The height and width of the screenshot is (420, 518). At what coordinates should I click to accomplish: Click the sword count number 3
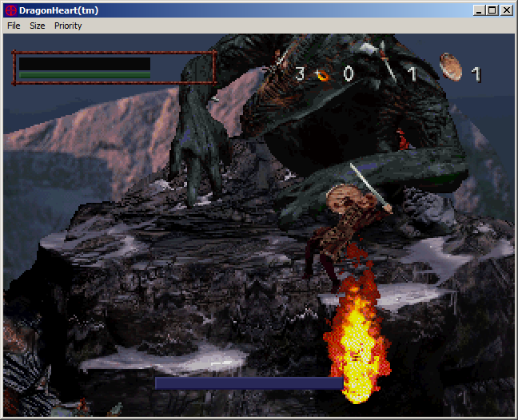tap(300, 74)
